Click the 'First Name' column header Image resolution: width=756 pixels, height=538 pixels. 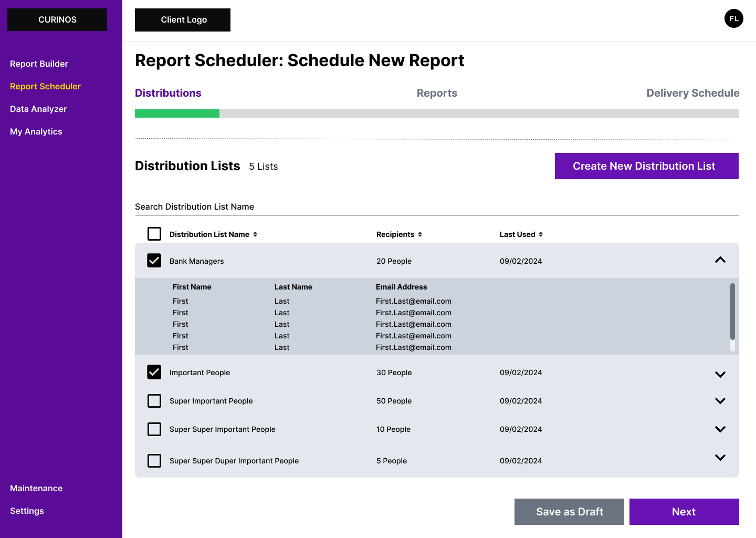coord(192,287)
